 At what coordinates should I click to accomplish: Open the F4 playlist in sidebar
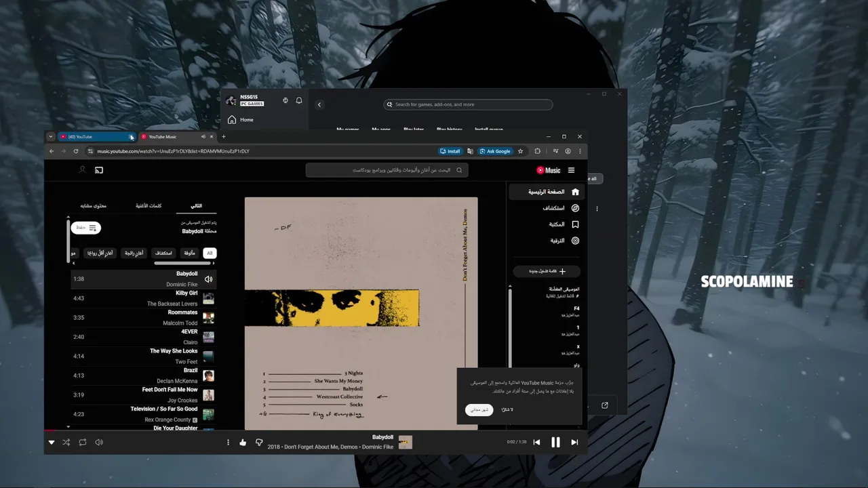547,311
